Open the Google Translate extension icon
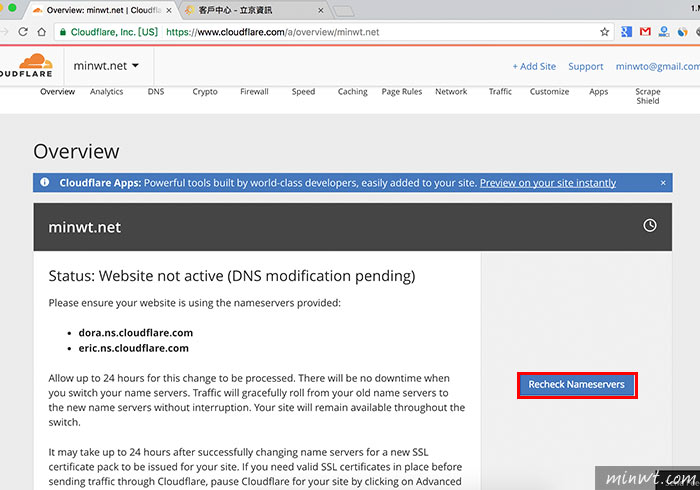The image size is (700, 490). tap(626, 32)
